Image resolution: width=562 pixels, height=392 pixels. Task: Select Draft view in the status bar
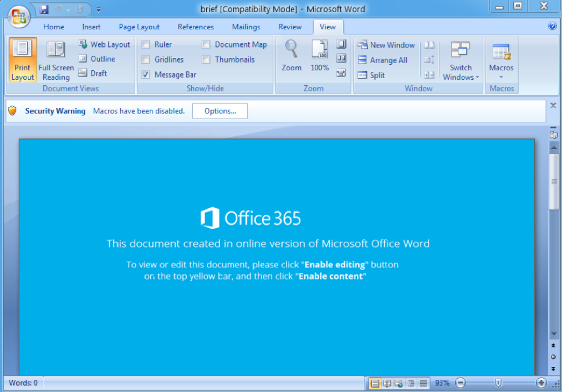(423, 383)
